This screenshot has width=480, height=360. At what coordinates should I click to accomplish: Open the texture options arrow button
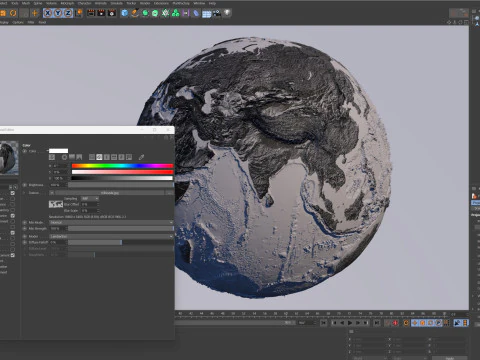point(52,193)
